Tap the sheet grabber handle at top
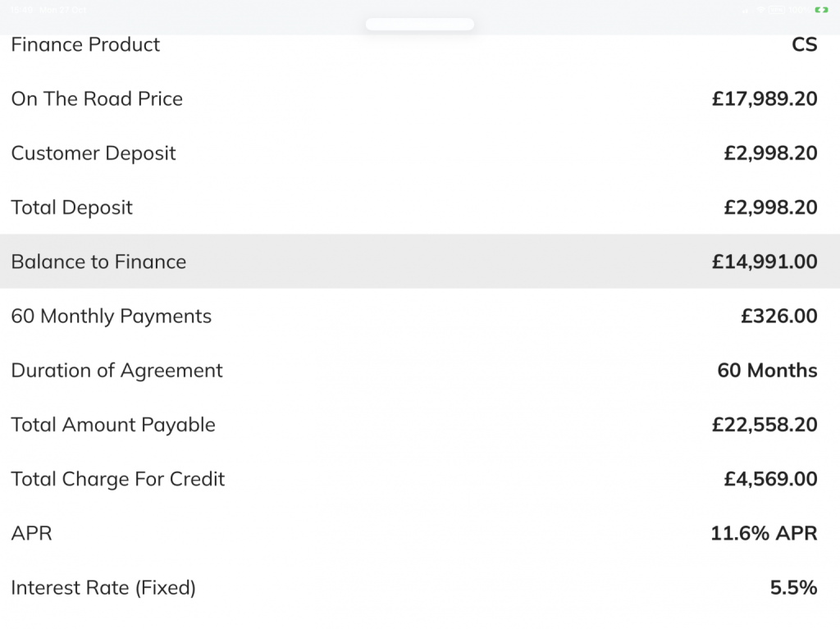 (419, 25)
